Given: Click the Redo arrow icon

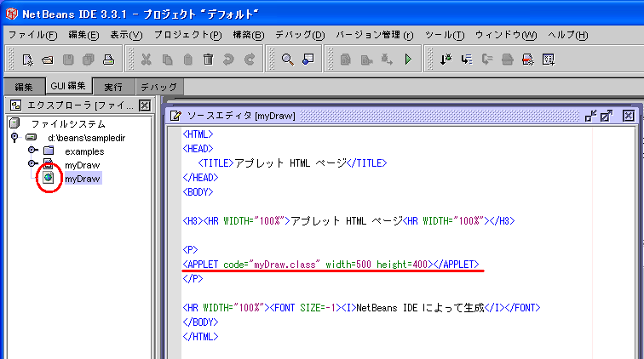Looking at the screenshot, I should pyautogui.click(x=250, y=60).
